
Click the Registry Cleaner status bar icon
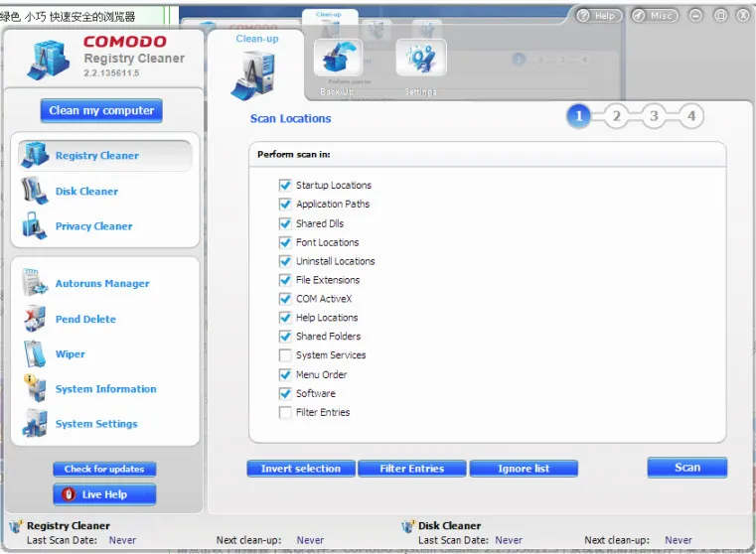point(16,526)
